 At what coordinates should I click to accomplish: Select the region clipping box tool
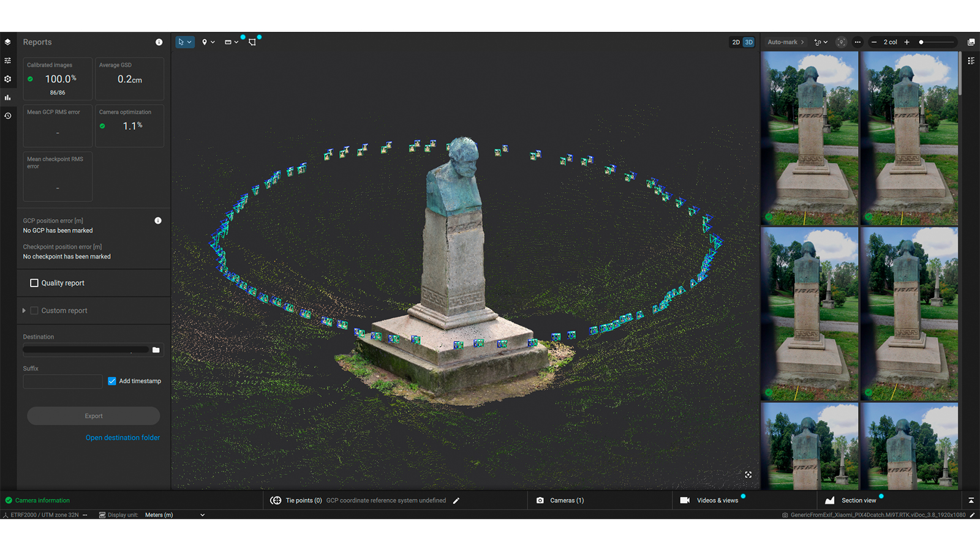tap(252, 42)
